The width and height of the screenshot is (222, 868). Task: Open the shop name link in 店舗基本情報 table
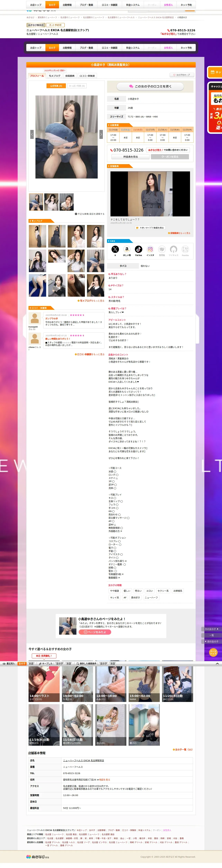pyautogui.click(x=84, y=761)
